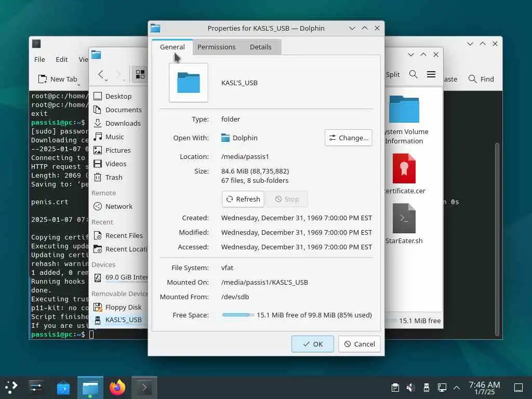
Task: Refresh the folder size calculation
Action: [x=243, y=199]
